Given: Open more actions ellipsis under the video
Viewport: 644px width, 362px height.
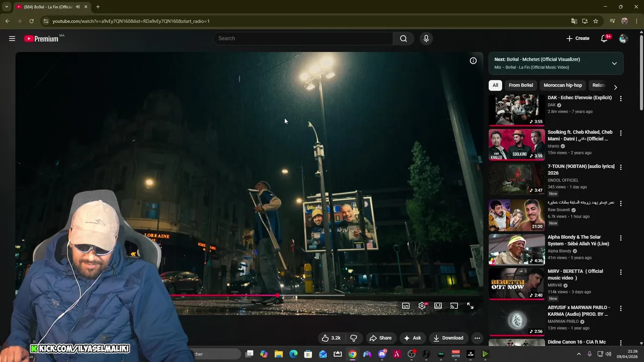Looking at the screenshot, I should 477,338.
